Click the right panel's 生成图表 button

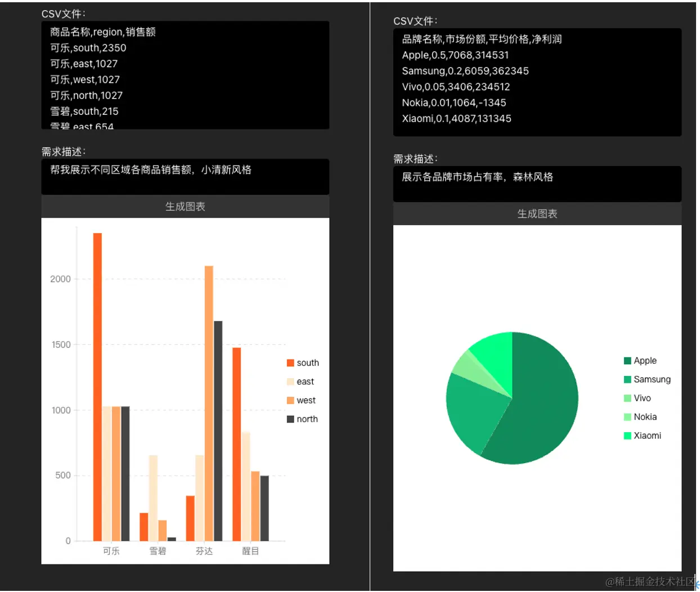(537, 214)
